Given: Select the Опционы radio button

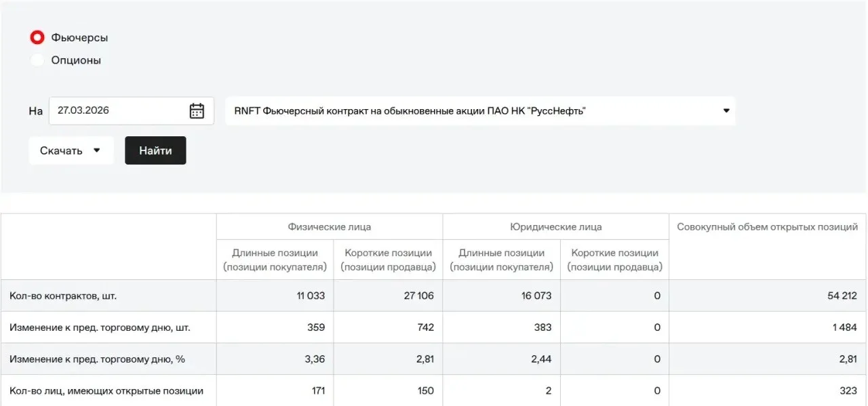Looking at the screenshot, I should (x=37, y=60).
